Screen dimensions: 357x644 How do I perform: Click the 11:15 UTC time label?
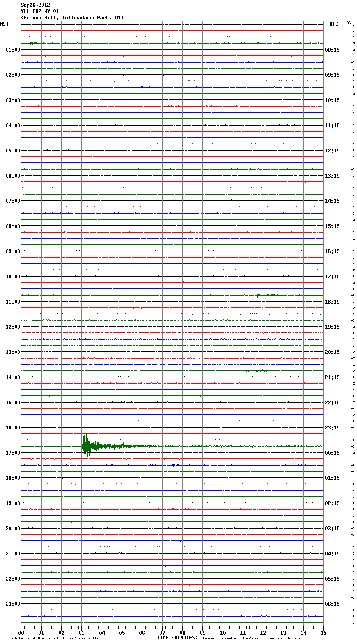(x=332, y=126)
